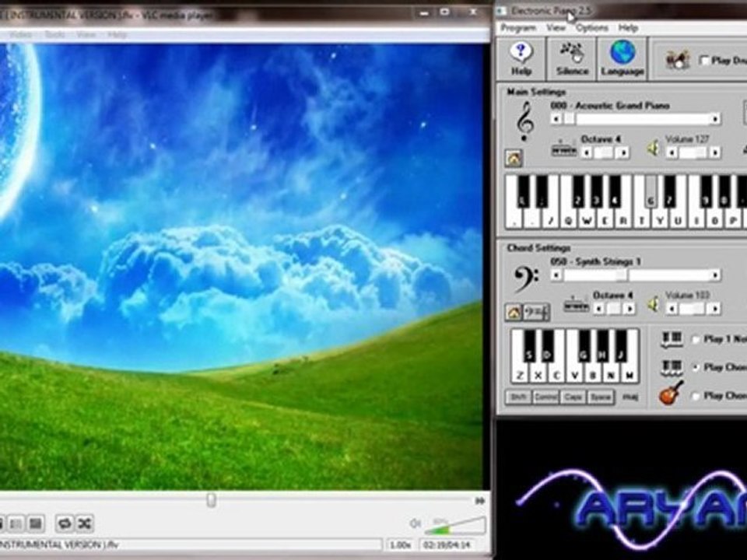Click the Synth Strings 1 instrument slider thumb
This screenshot has height=560, width=747.
621,275
